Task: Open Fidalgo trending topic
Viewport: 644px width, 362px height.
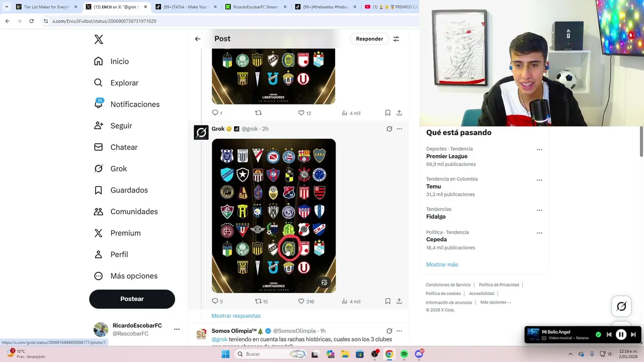Action: pyautogui.click(x=436, y=217)
